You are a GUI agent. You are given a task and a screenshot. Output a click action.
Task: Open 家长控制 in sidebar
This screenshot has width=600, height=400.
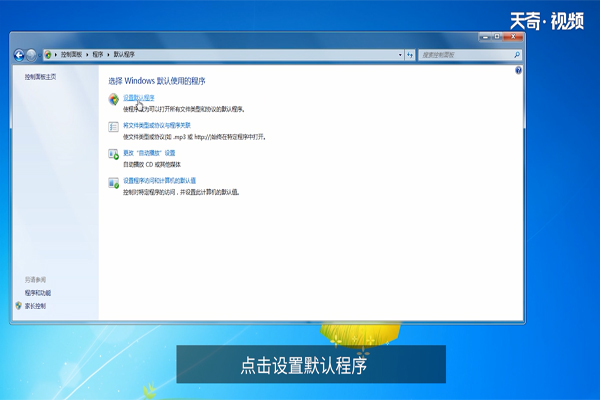35,306
